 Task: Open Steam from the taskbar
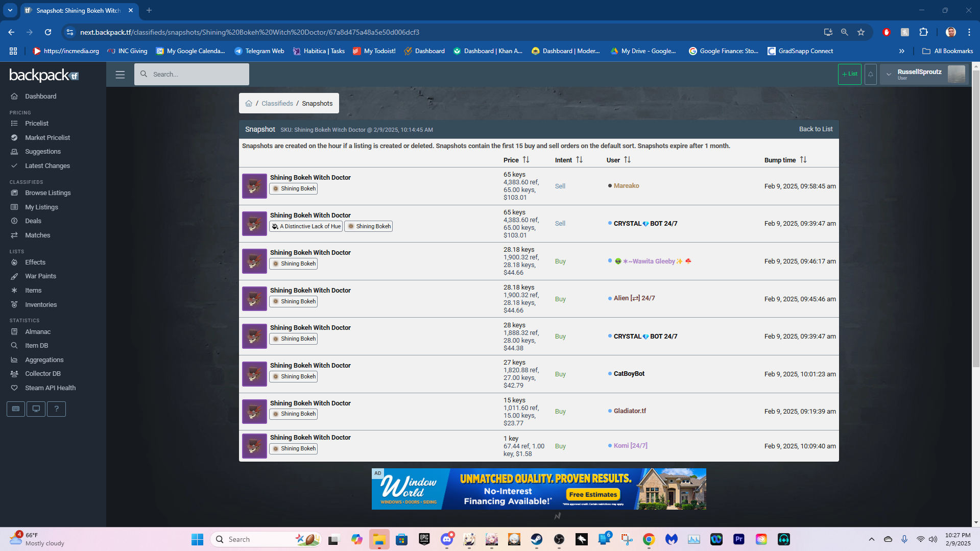click(537, 539)
